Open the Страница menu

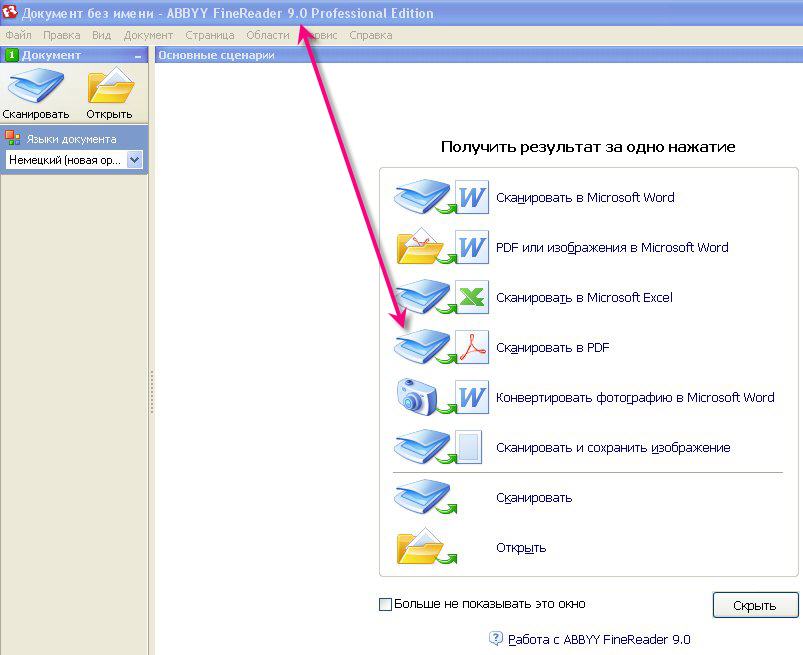coord(209,35)
